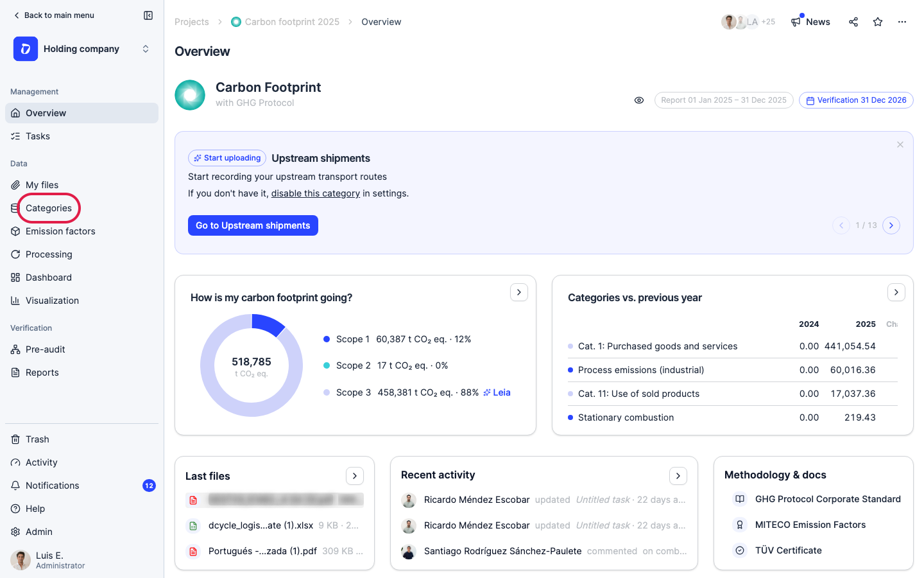Screen dimensions: 924x578
Task: Go to next banner suggestion arrow
Action: [891, 225]
